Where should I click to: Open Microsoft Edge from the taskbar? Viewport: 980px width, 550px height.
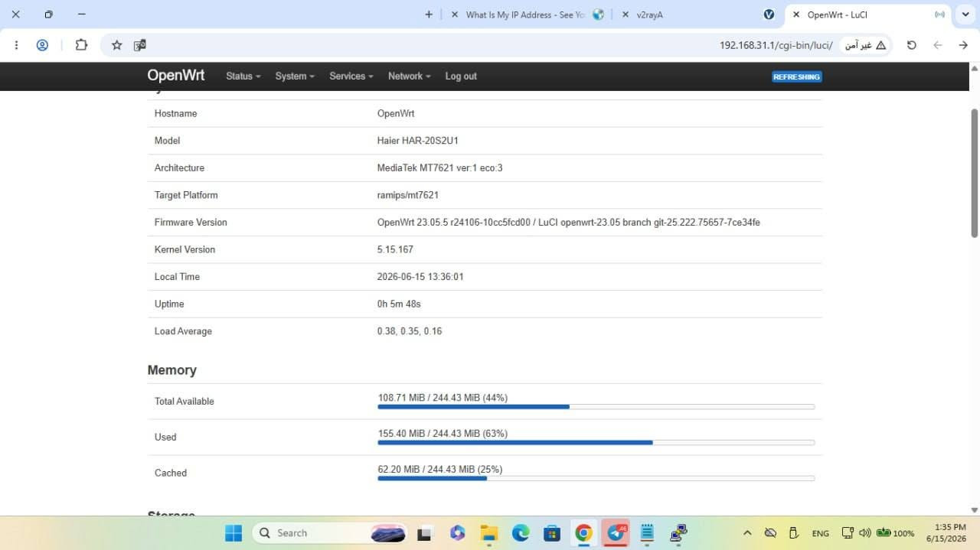coord(521,533)
